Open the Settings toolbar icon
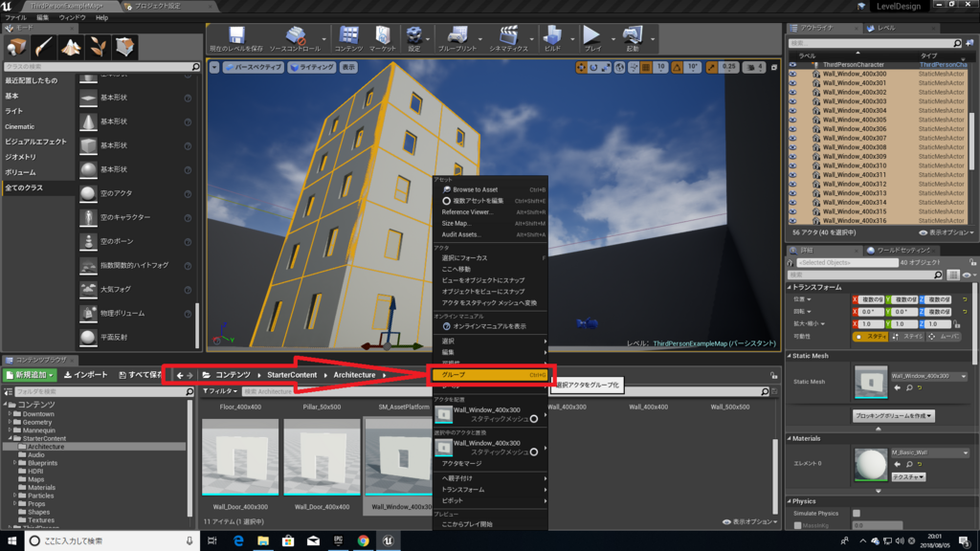 (x=413, y=38)
